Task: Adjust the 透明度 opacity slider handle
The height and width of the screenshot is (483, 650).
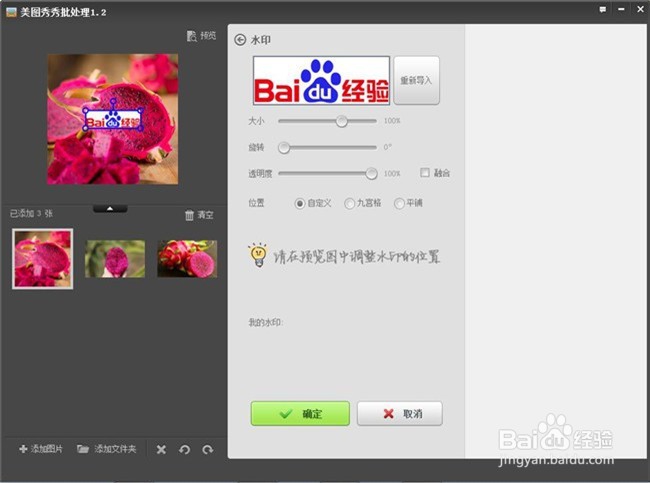Action: [371, 173]
